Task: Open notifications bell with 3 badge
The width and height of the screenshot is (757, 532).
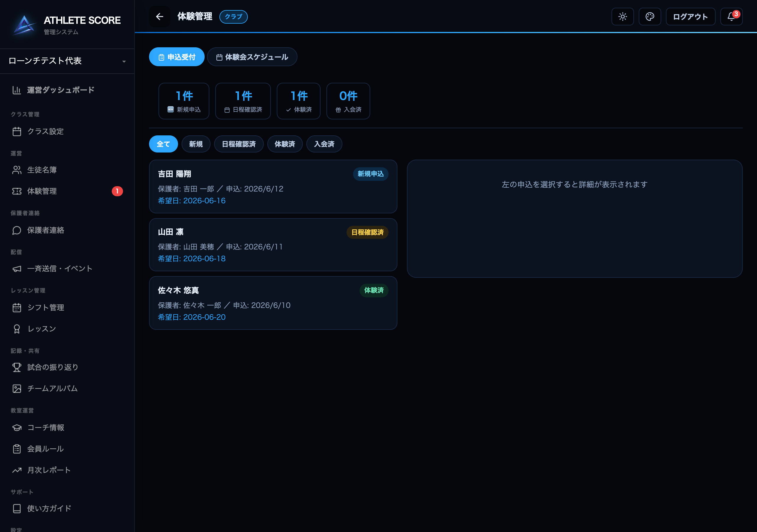Action: [x=731, y=17]
